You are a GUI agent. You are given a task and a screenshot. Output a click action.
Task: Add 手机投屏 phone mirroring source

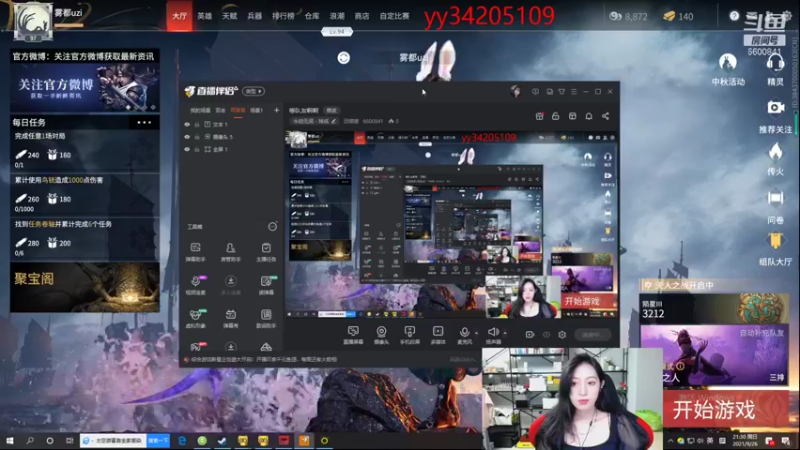409,335
